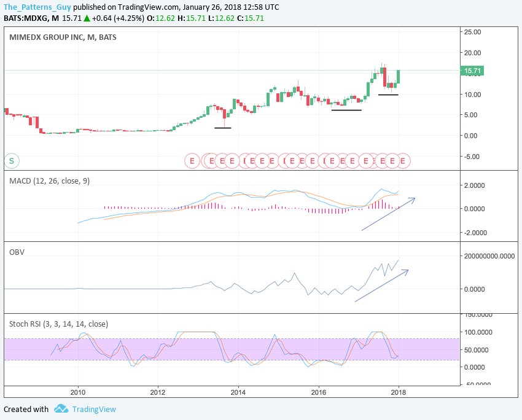522x420 pixels.
Task: Click the 2010 label on the time axis
Action: coord(78,393)
